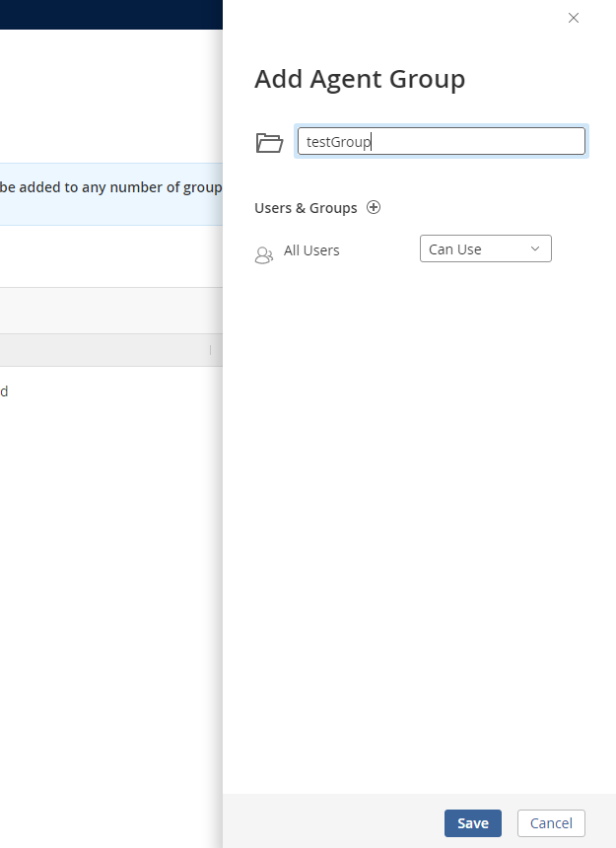Close the Add Agent Group panel
The height and width of the screenshot is (848, 616).
[574, 18]
